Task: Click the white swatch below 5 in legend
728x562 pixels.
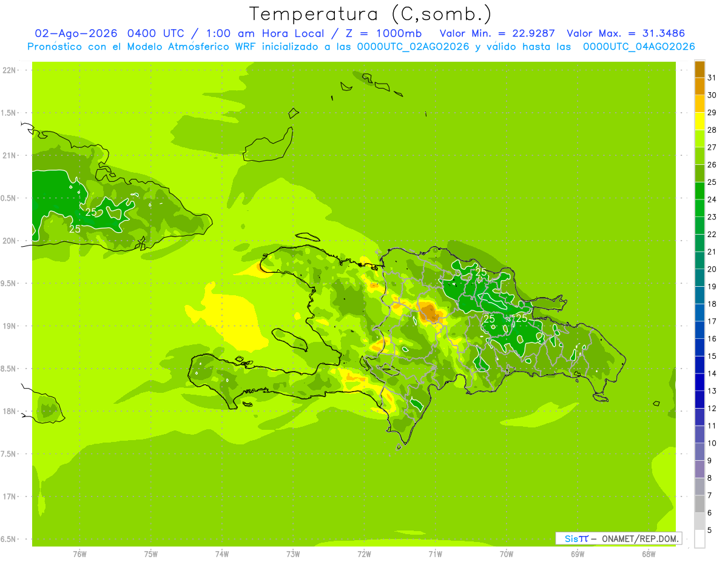Action: [x=699, y=539]
